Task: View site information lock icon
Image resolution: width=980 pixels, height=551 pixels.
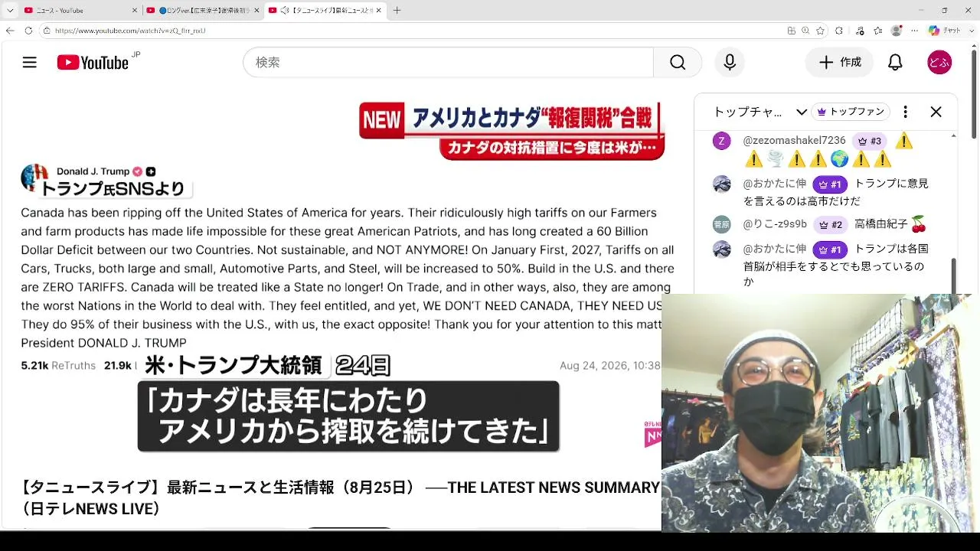Action: (x=47, y=31)
